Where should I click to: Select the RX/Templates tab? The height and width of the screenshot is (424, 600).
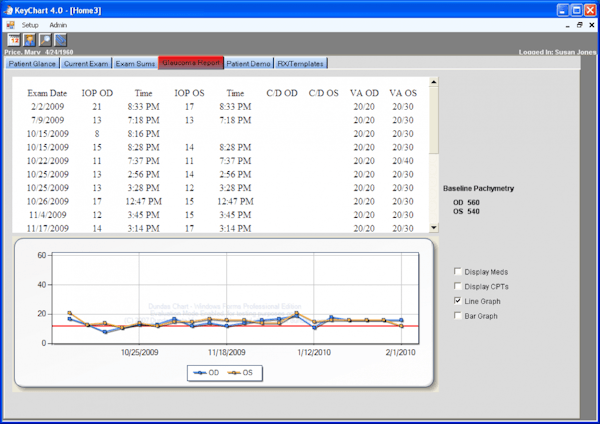pos(301,63)
